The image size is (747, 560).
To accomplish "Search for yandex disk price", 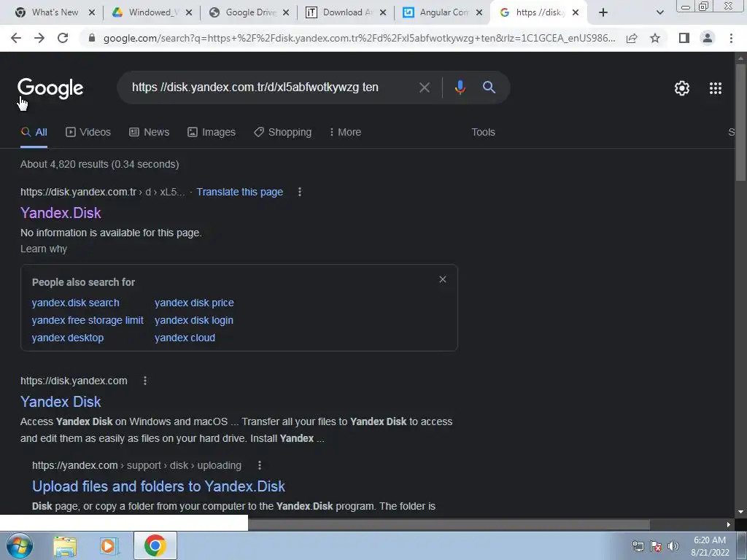I will 194,303.
